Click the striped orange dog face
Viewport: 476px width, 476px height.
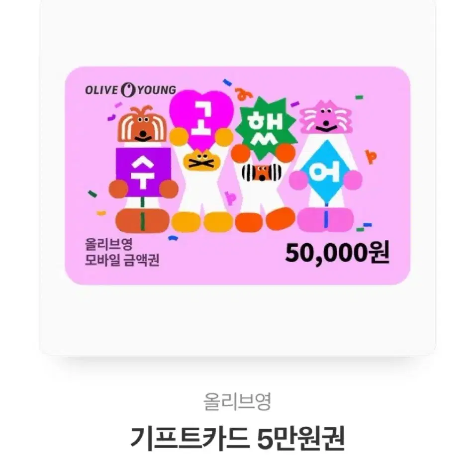point(262,172)
